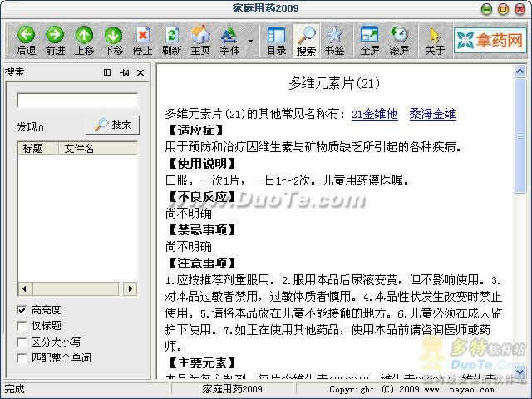Switch to 全屏 fullscreen mode
532x399 pixels.
(369, 41)
